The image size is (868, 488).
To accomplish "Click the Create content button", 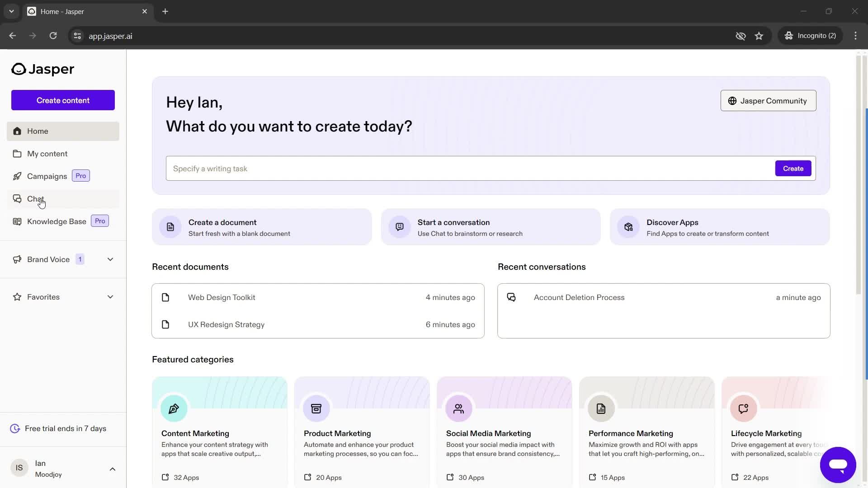I will click(62, 100).
